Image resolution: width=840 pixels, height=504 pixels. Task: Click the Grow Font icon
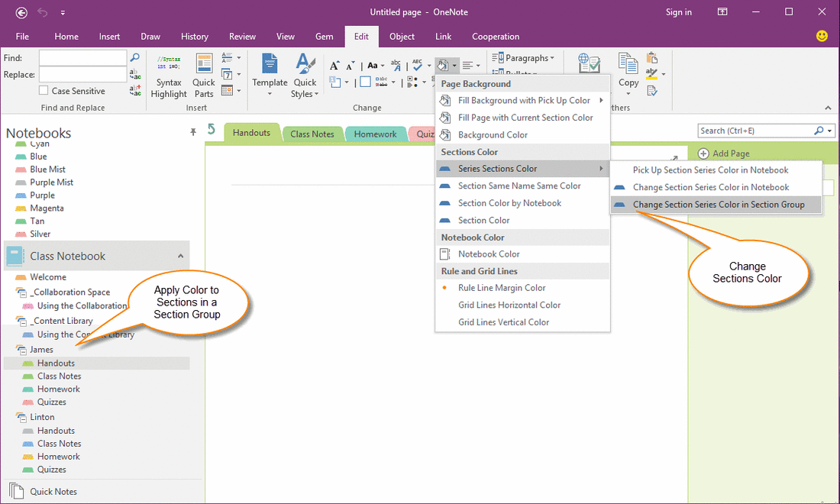tap(334, 66)
